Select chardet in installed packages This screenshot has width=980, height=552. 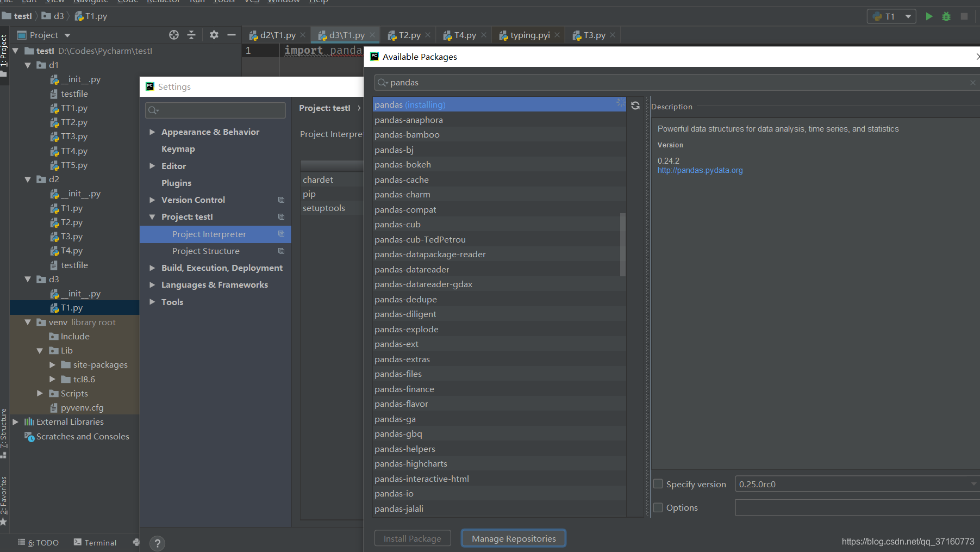(x=332, y=180)
